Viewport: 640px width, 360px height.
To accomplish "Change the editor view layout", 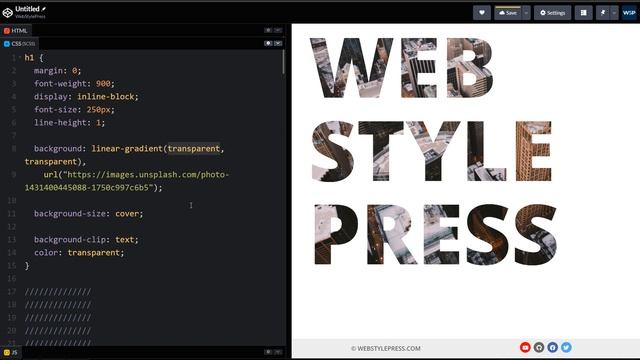I will (x=584, y=13).
